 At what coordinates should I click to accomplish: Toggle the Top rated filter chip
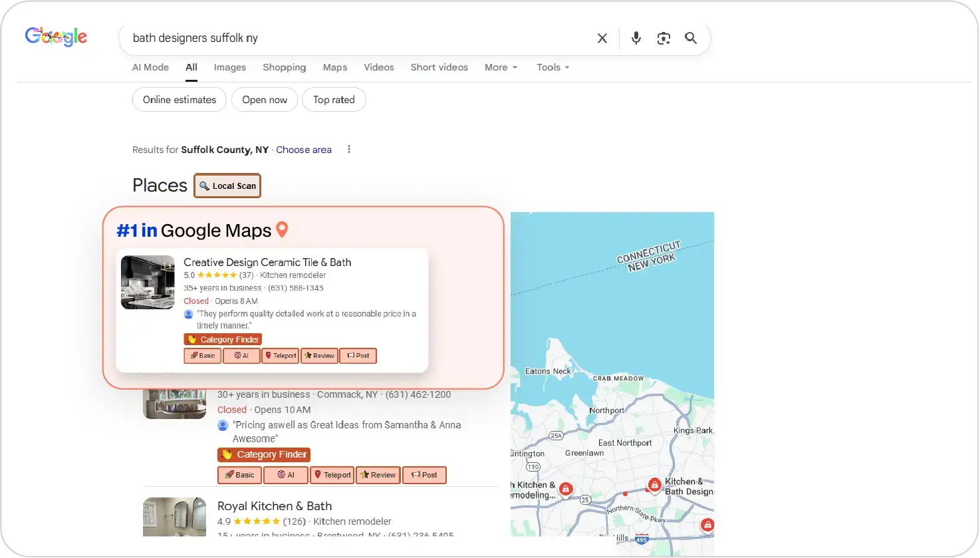point(334,100)
